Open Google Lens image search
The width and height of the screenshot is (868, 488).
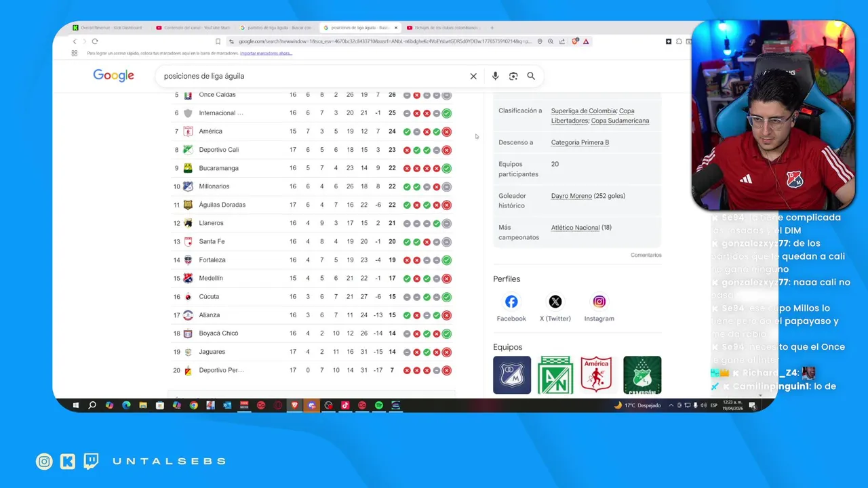click(513, 76)
